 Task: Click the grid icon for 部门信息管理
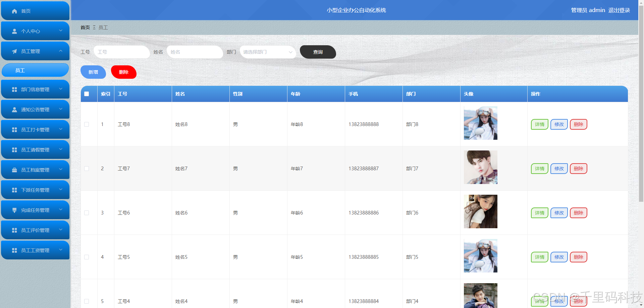click(14, 89)
